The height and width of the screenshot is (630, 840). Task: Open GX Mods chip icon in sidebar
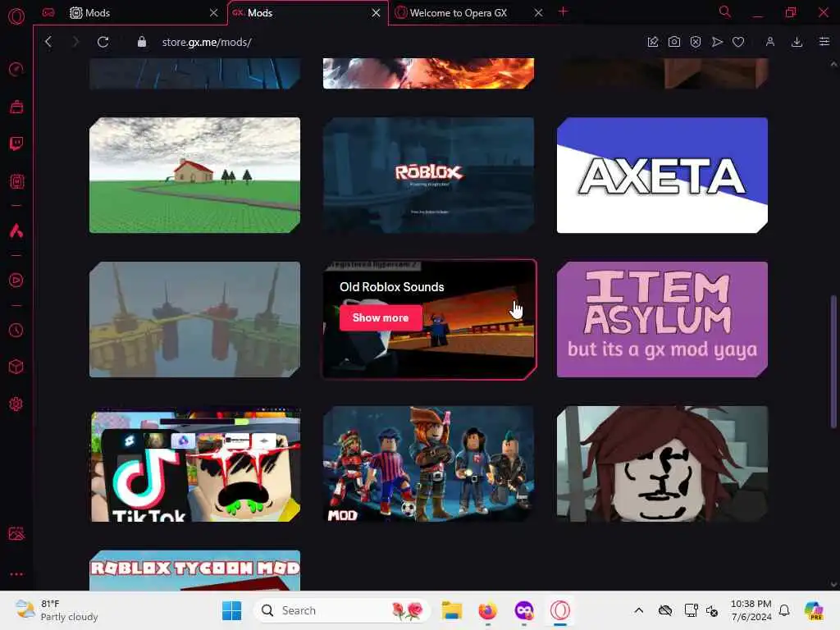pos(16,181)
